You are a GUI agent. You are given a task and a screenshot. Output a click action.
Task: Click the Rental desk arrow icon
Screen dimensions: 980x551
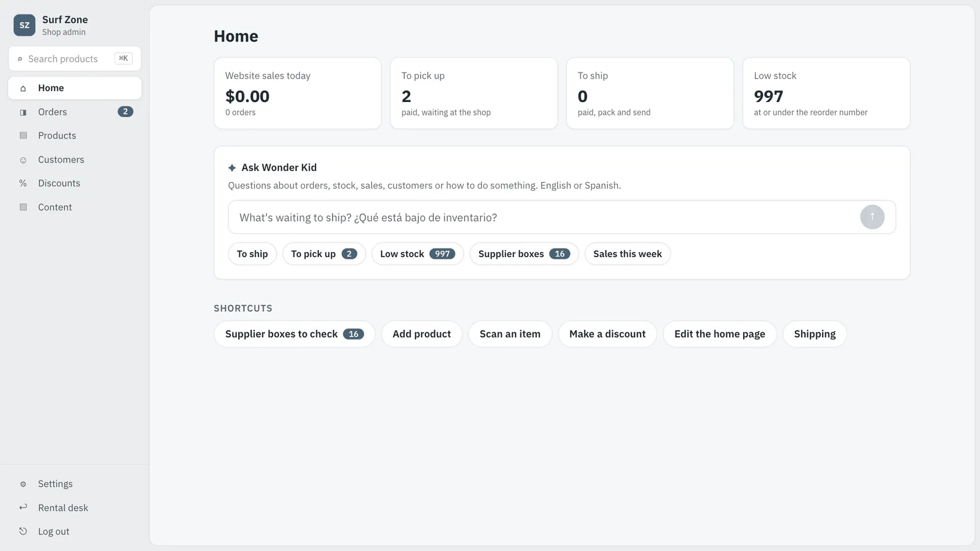tap(23, 508)
